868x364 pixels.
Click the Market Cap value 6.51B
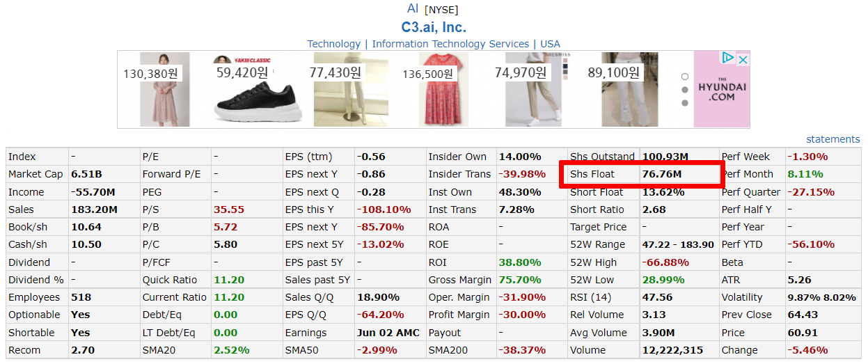click(x=88, y=174)
